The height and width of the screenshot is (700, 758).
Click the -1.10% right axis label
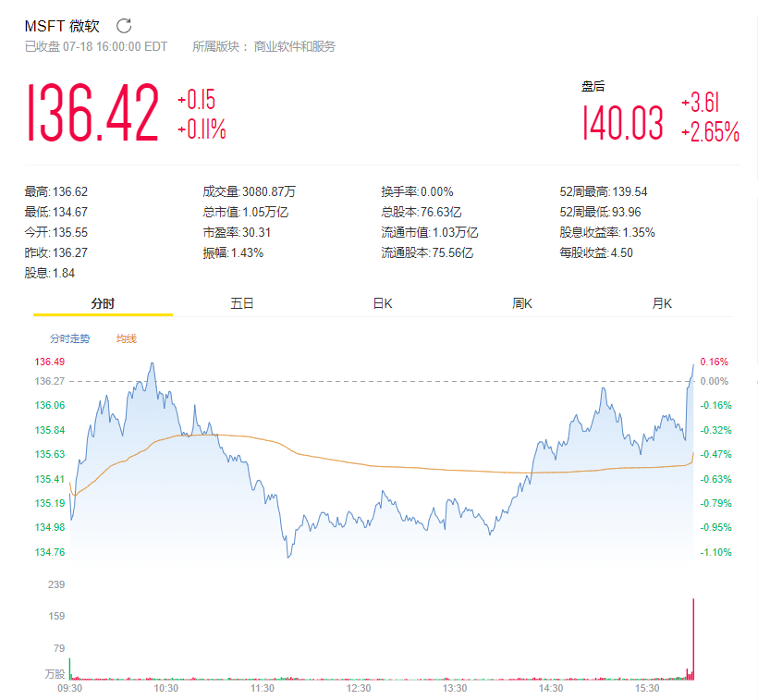[x=716, y=552]
